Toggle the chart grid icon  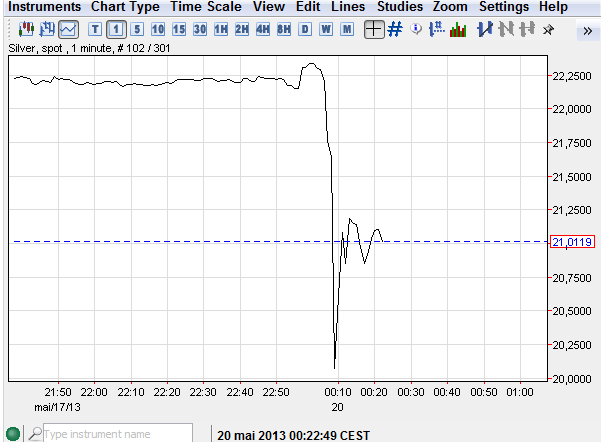click(x=395, y=29)
